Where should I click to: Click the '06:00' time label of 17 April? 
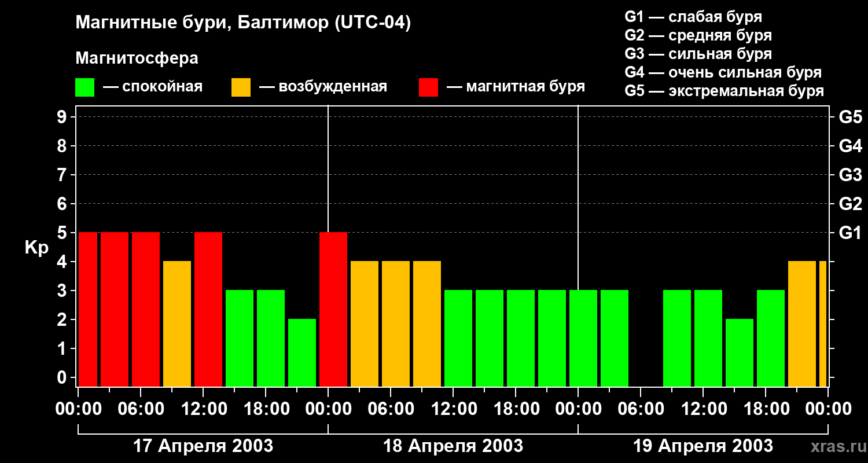[141, 409]
